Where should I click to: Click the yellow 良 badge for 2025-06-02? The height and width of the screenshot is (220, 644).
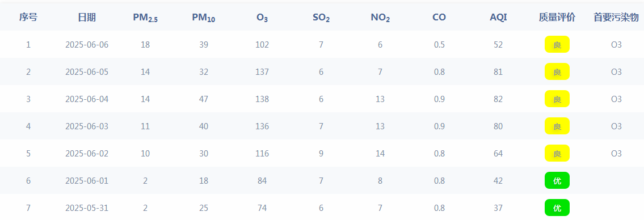(557, 154)
